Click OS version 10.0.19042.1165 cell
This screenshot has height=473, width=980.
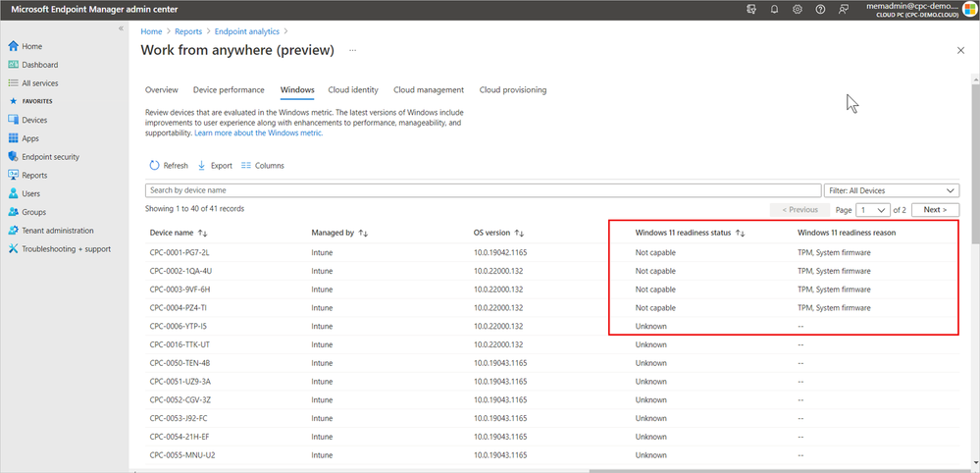coord(498,252)
